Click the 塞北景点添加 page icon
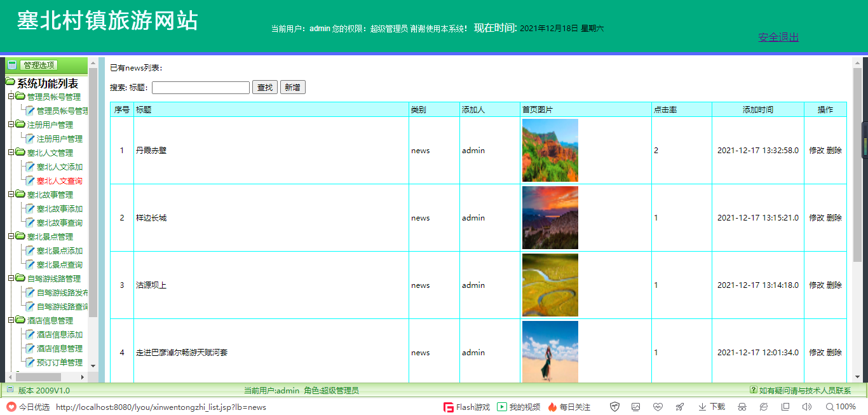 (x=30, y=250)
